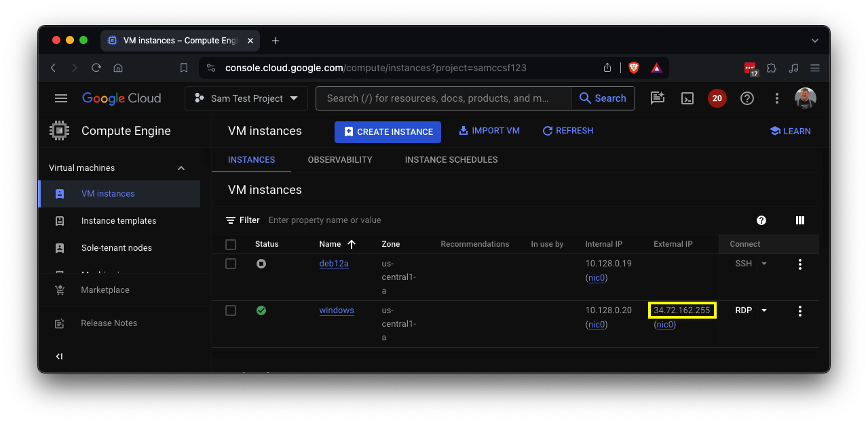This screenshot has height=423, width=868.
Task: Open the help question mark menu
Action: tap(747, 98)
